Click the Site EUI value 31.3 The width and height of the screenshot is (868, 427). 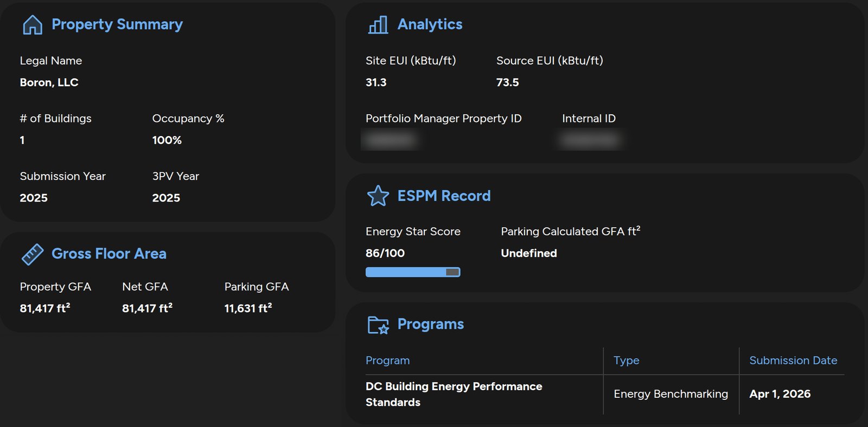point(376,82)
